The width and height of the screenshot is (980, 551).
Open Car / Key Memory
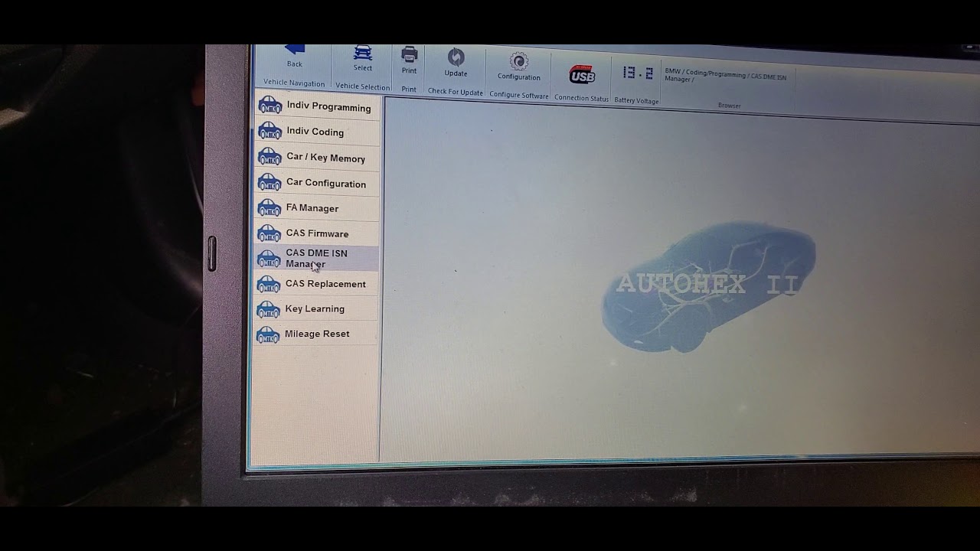(x=317, y=158)
